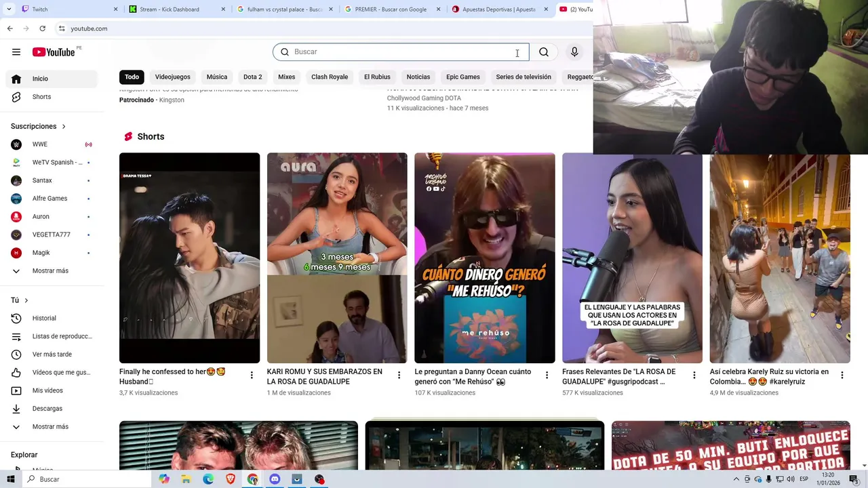Open Discord from the taskbar
The image size is (868, 488).
(275, 479)
